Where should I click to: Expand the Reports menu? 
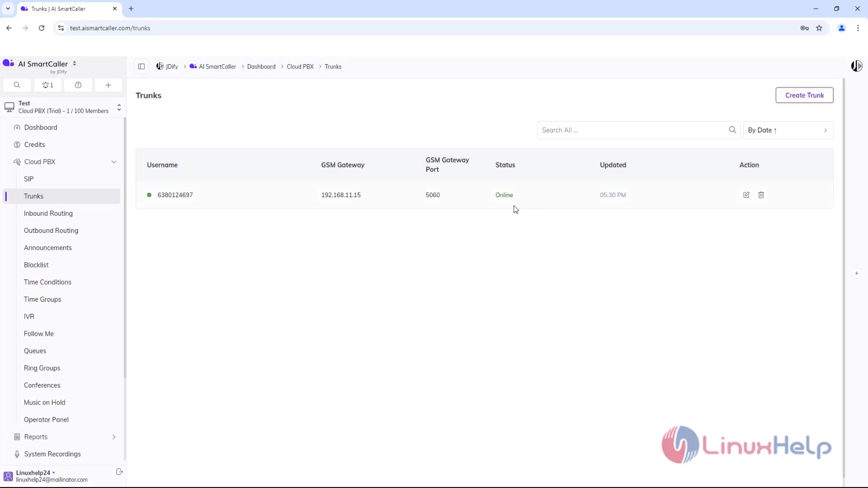113,437
